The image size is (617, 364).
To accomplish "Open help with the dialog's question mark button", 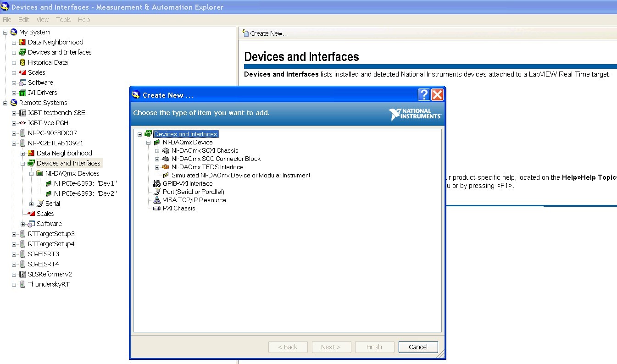I will tap(424, 94).
